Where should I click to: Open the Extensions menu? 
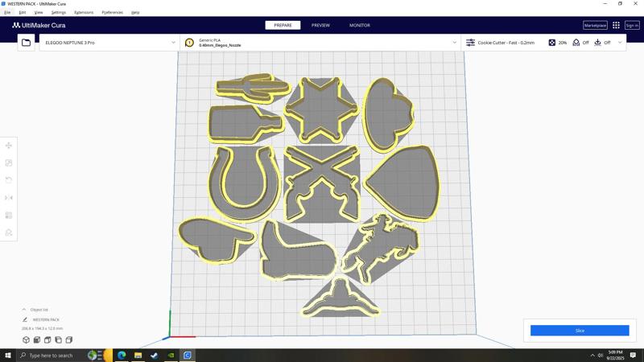coord(84,12)
